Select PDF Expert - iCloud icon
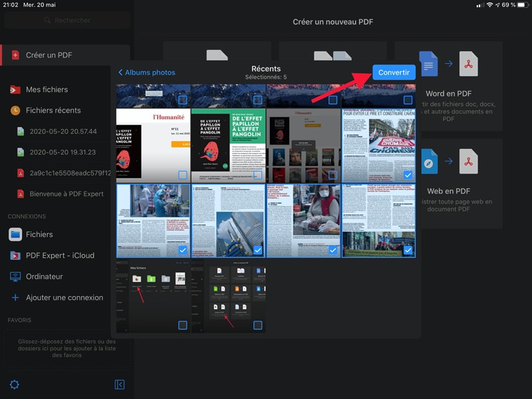Viewport: 532px width, 399px height. tap(15, 255)
